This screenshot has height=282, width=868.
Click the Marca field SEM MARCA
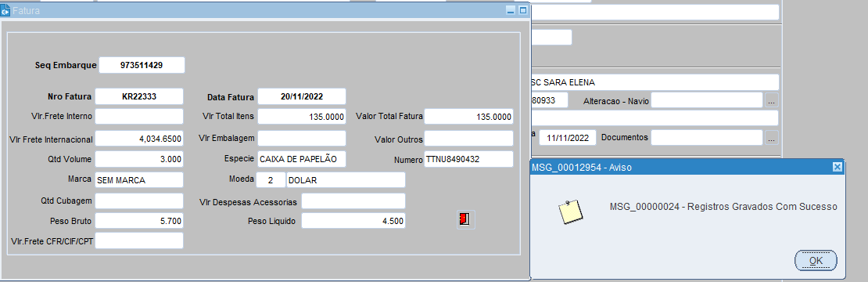(x=139, y=180)
